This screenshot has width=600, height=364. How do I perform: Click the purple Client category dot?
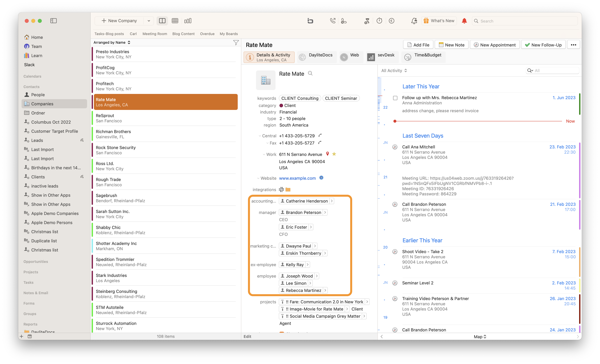[281, 106]
